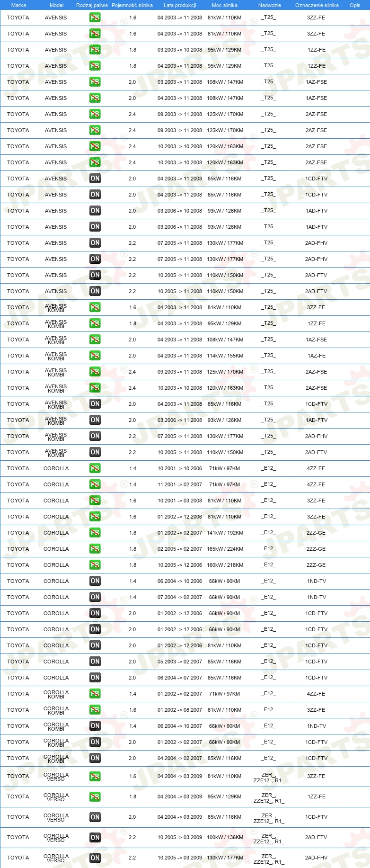
Task: Click diesel ON icon for Avensis Kombi 2AD-FHV row
Action: pos(95,436)
